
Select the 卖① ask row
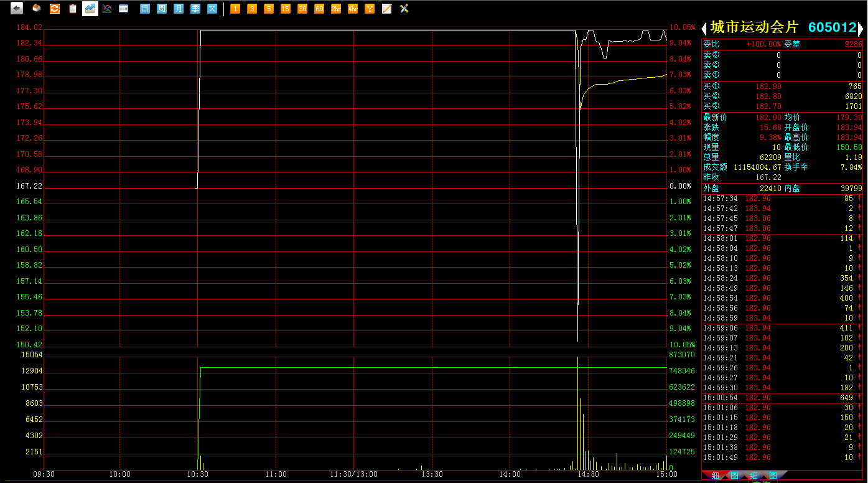(783, 75)
